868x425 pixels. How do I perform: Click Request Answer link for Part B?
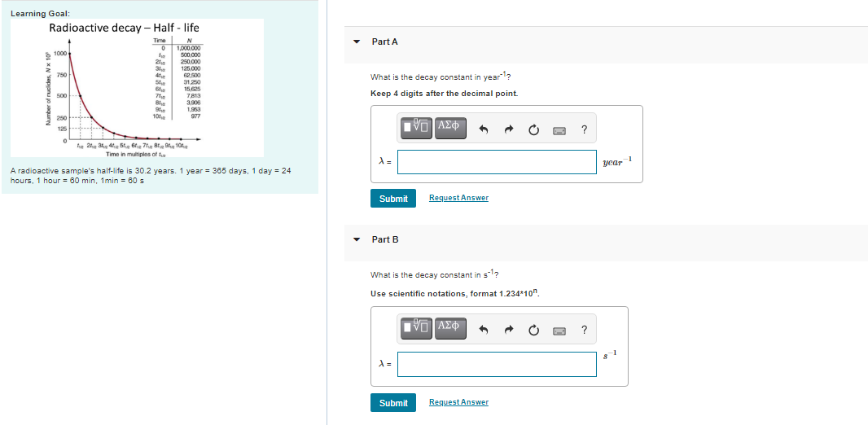[x=459, y=402]
